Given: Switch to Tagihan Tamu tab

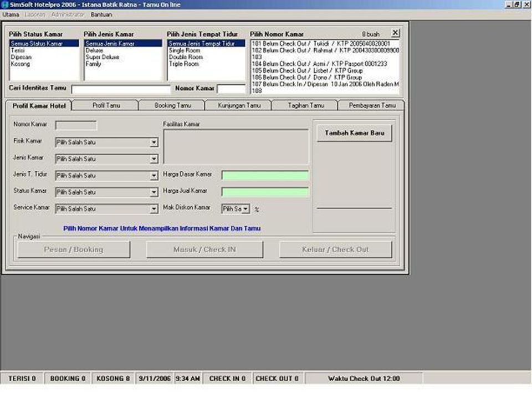Looking at the screenshot, I should pos(305,105).
